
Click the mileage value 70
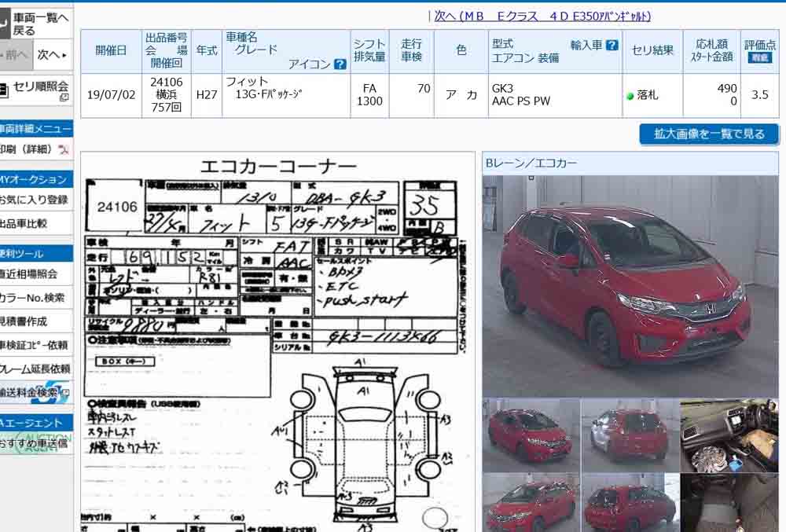424,89
